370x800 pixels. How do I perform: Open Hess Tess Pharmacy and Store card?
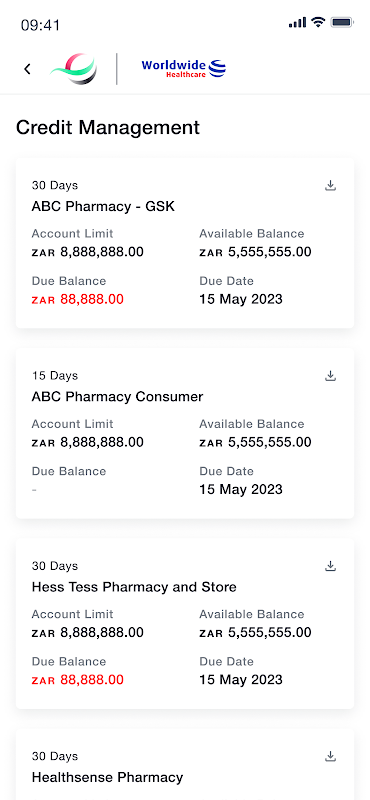click(x=185, y=623)
